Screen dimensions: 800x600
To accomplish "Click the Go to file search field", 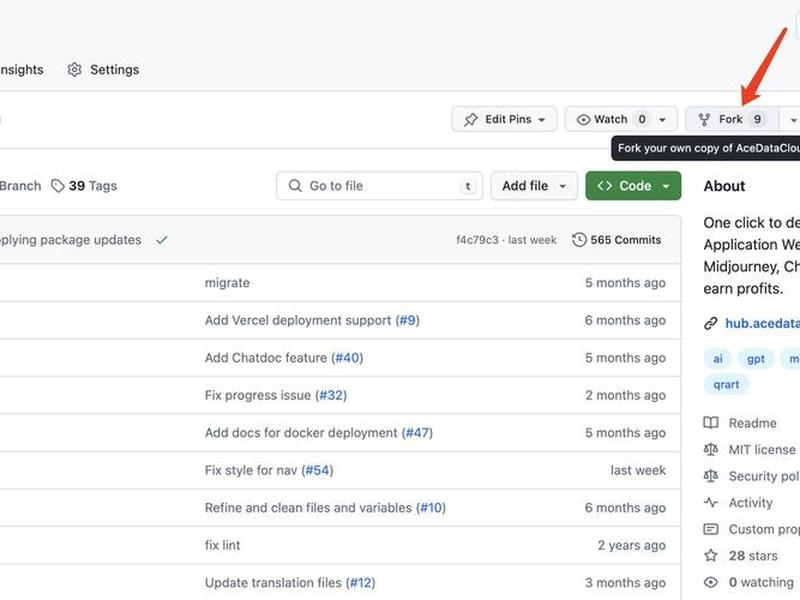I will pos(380,186).
